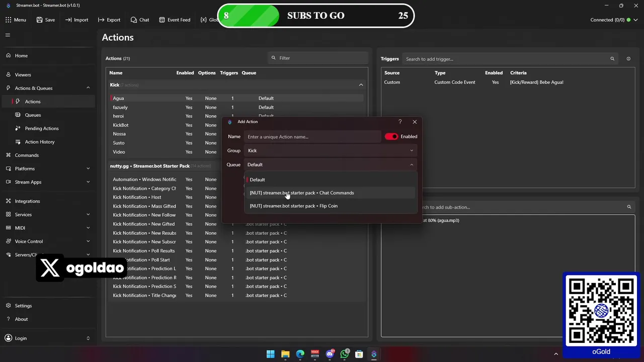Viewport: 644px width, 362px height.
Task: Go to Home in the sidebar
Action: coord(48,56)
